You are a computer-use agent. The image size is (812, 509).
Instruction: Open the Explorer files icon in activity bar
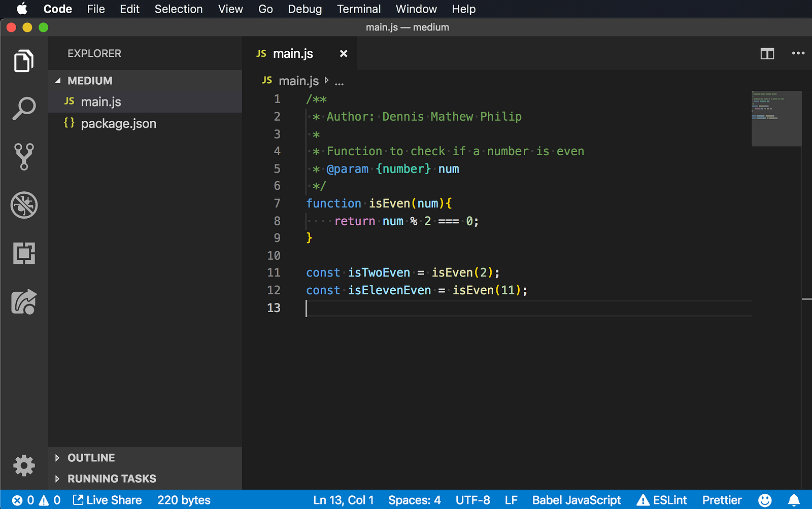pos(24,61)
